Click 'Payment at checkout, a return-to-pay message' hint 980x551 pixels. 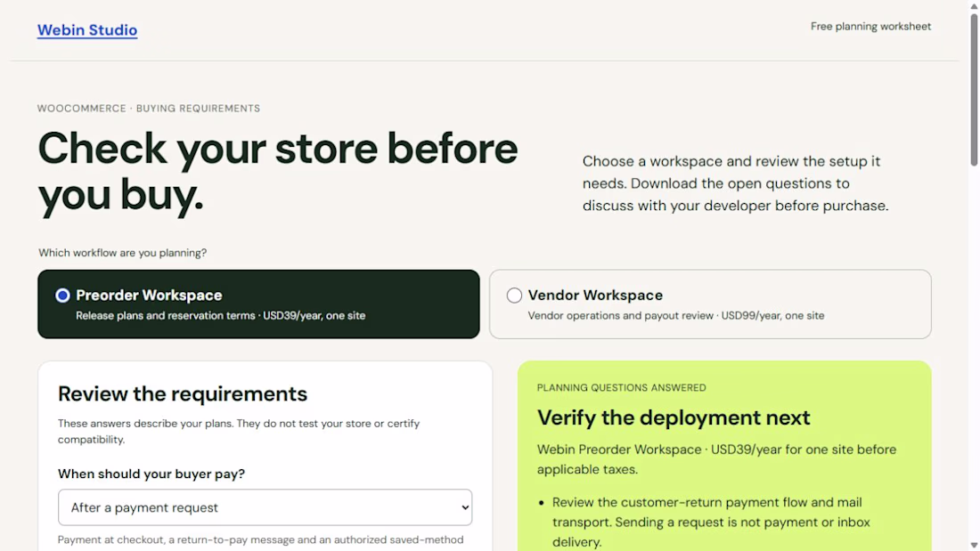261,539
